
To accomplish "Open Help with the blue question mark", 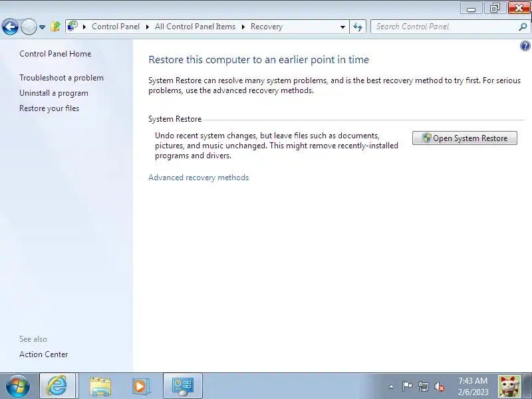I will (525, 46).
